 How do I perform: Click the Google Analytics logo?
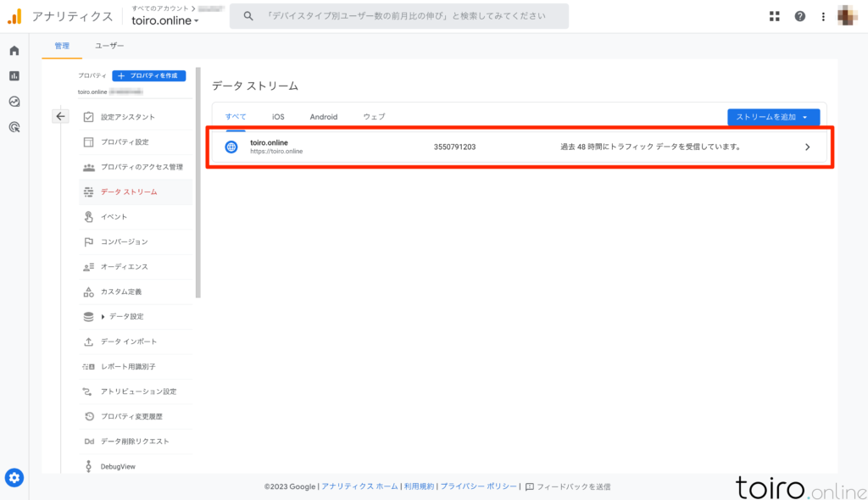[x=14, y=17]
